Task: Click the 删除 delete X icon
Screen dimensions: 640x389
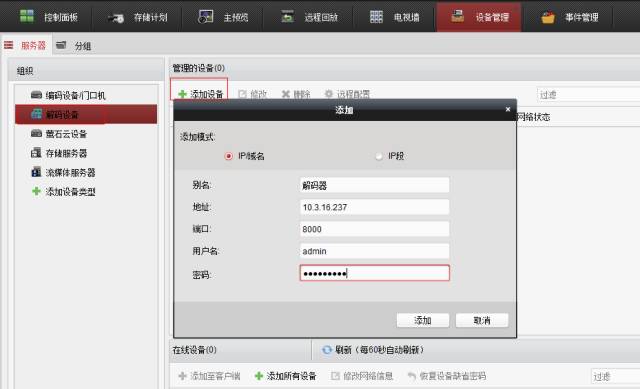Action: pyautogui.click(x=286, y=94)
